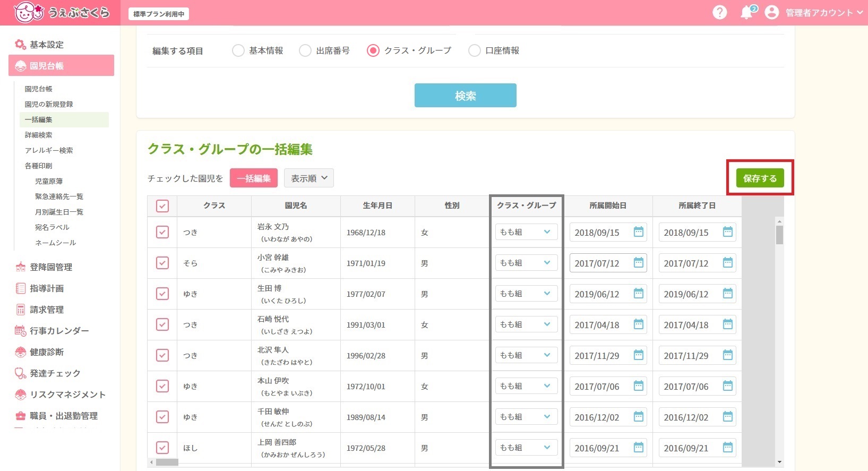This screenshot has height=471, width=868.
Task: Open もも組 dropdown for 生田 博
Action: (526, 294)
